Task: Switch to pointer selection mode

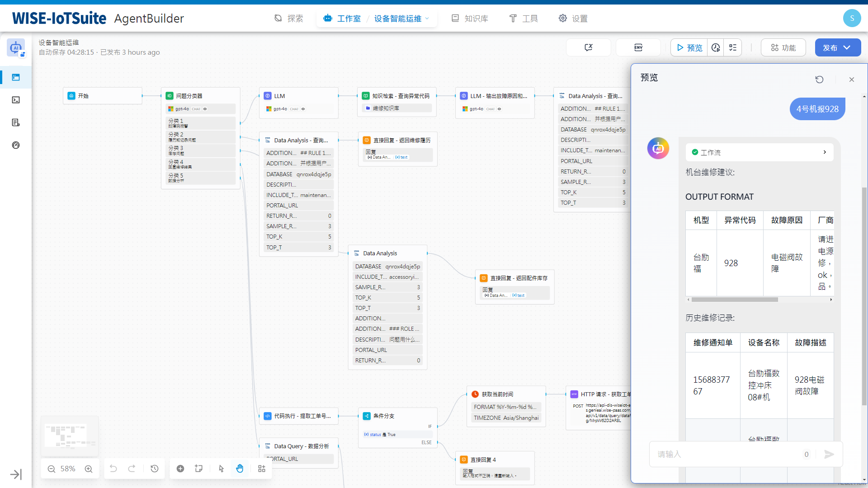Action: [221, 469]
